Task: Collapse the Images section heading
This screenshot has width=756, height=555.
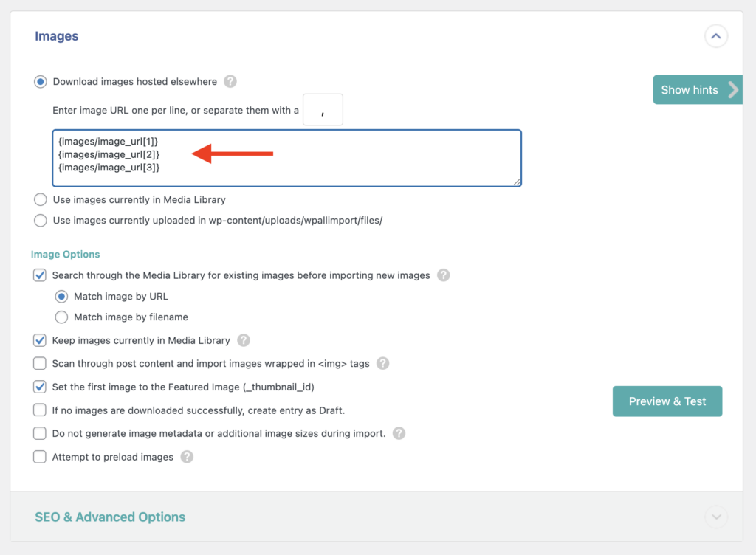Action: point(56,35)
